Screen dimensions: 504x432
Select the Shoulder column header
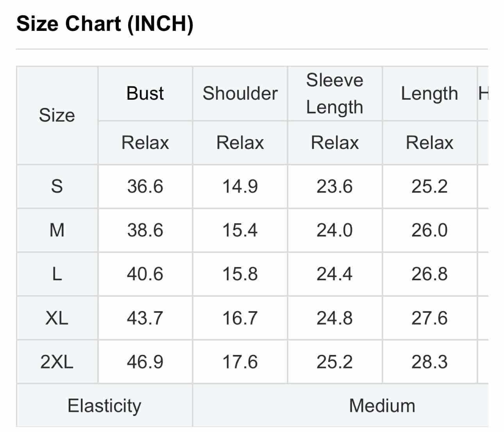click(240, 93)
